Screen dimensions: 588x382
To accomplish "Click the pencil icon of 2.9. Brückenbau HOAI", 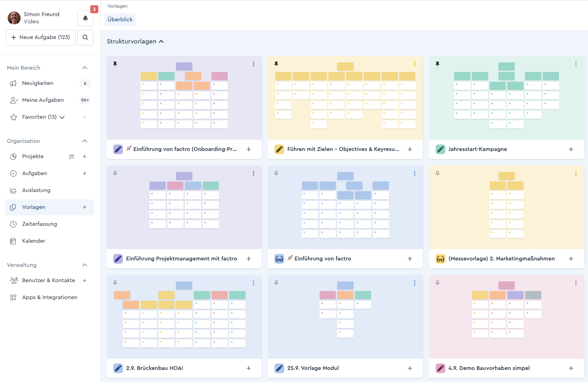I will tap(118, 368).
